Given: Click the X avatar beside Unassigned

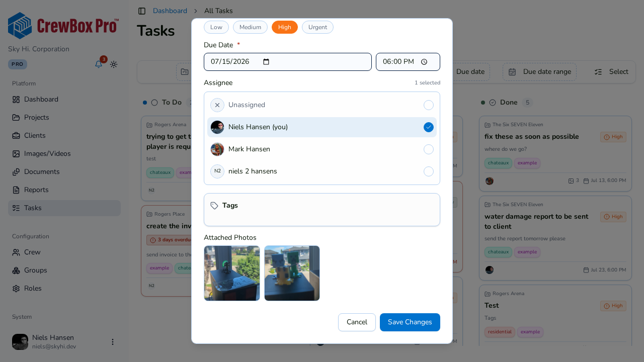Looking at the screenshot, I should pos(217,105).
